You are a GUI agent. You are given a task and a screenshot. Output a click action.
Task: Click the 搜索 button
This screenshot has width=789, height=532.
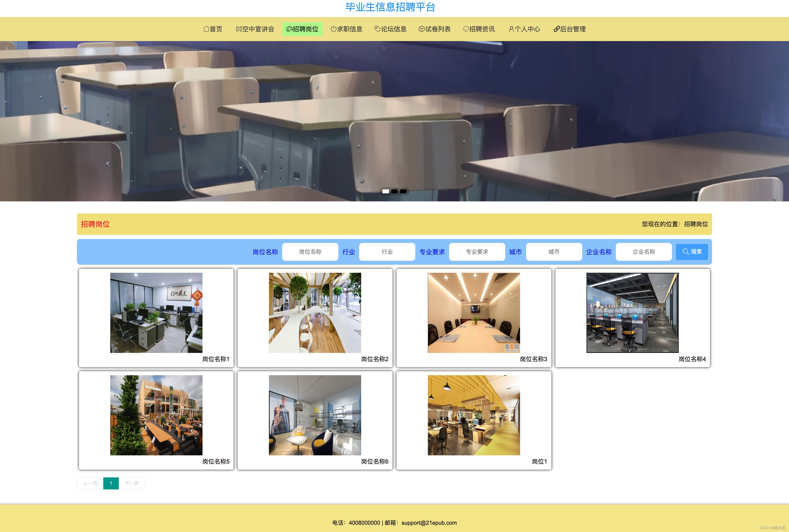tap(692, 252)
